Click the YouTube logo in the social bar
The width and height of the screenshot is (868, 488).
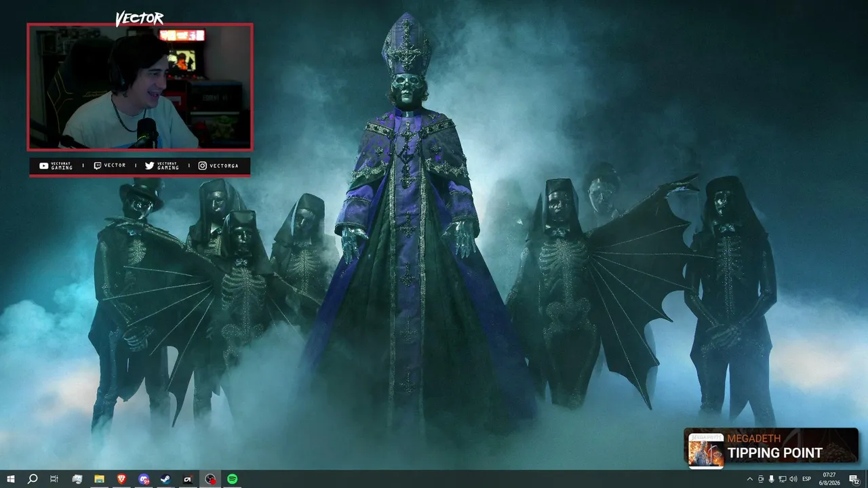[x=44, y=165]
